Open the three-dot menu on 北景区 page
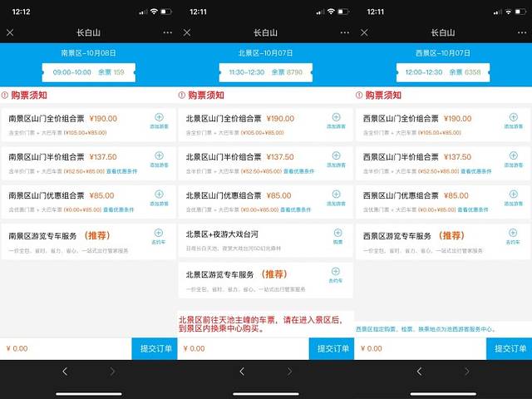This screenshot has height=399, width=532. [x=345, y=32]
